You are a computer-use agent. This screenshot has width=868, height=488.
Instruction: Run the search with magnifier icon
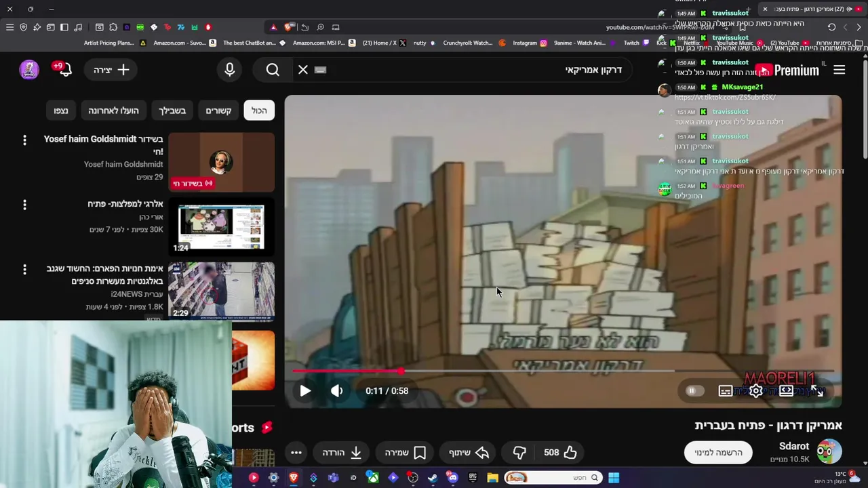[273, 70]
